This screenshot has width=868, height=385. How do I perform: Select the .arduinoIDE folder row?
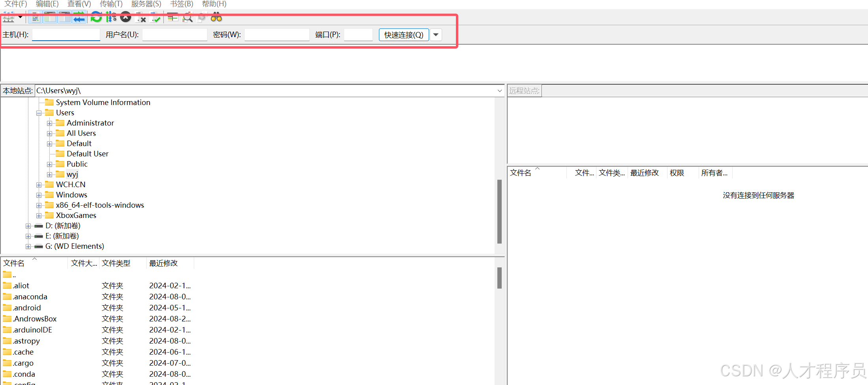click(97, 330)
